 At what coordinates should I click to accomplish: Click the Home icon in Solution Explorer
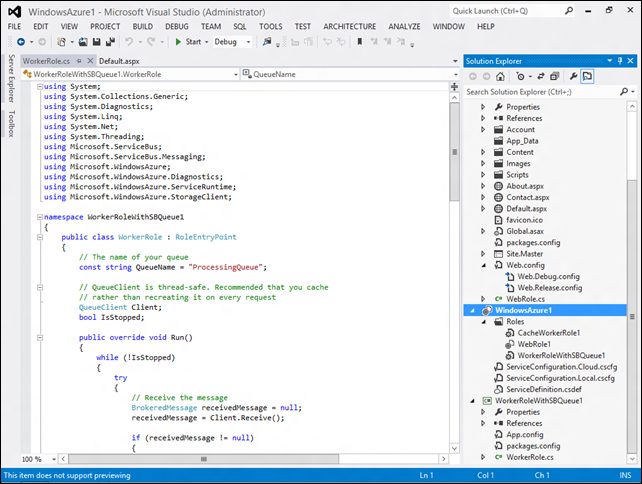(x=501, y=76)
